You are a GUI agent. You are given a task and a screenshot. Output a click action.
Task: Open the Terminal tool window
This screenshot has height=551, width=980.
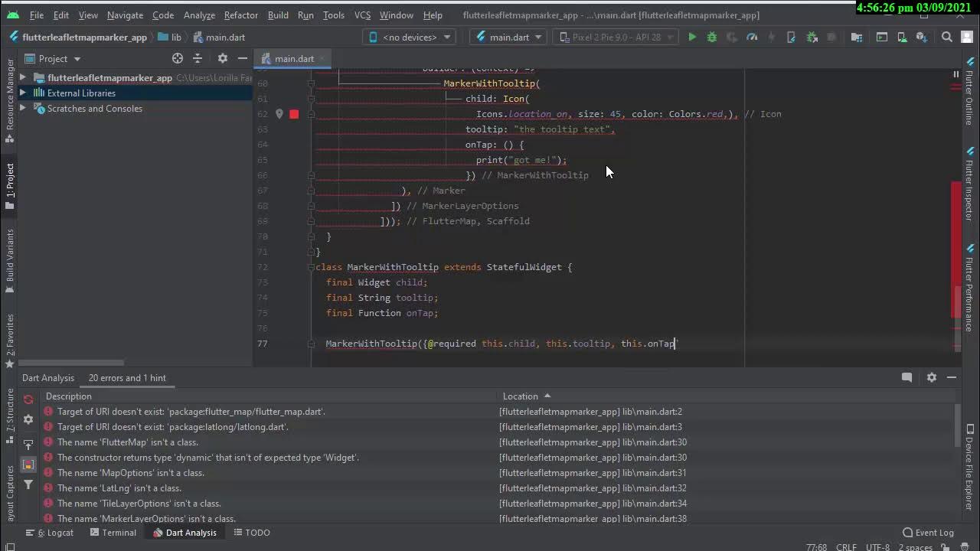point(112,533)
